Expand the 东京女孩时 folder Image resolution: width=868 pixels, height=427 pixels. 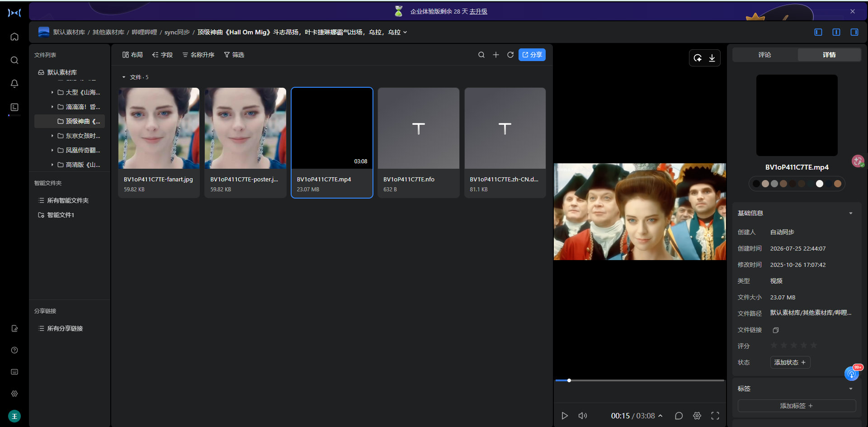point(52,136)
